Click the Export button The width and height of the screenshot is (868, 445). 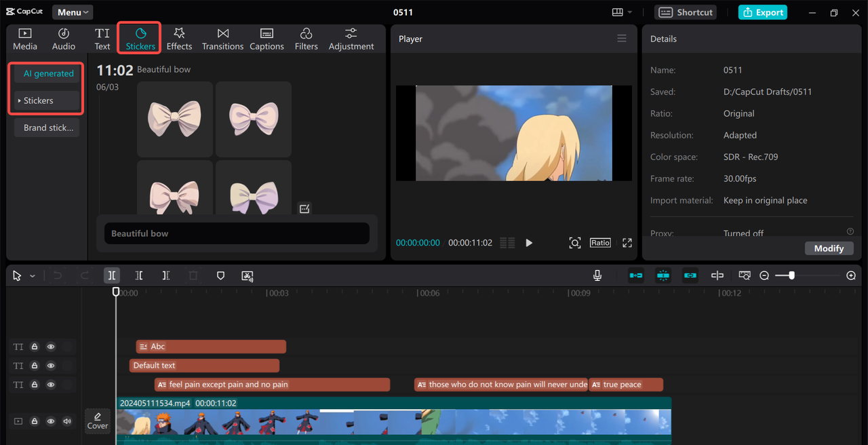pyautogui.click(x=763, y=12)
